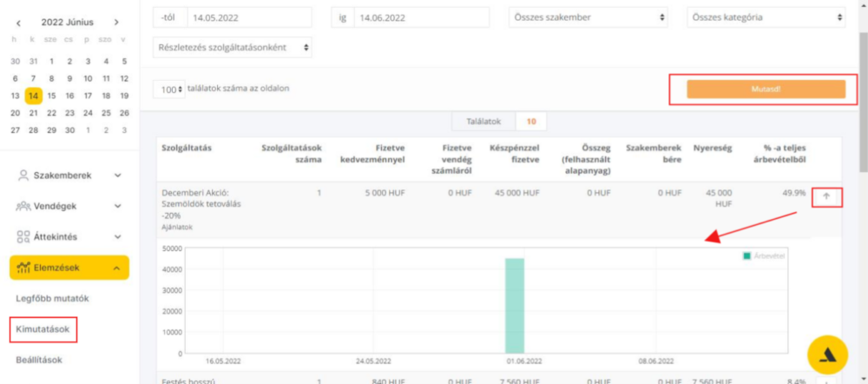Viewport: 868px width, 384px height.
Task: Go to next month in calendar
Action: coord(117,23)
